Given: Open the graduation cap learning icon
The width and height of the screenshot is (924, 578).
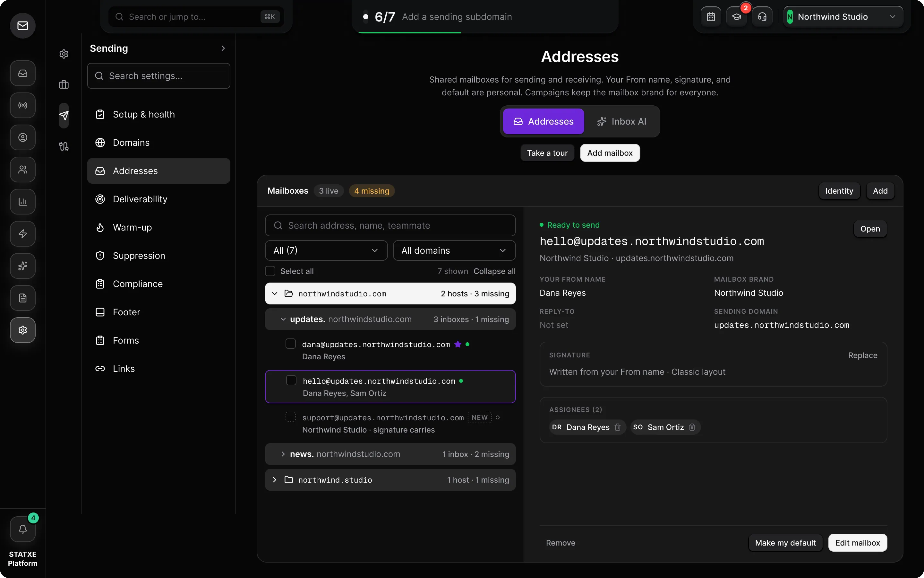Looking at the screenshot, I should click(737, 17).
